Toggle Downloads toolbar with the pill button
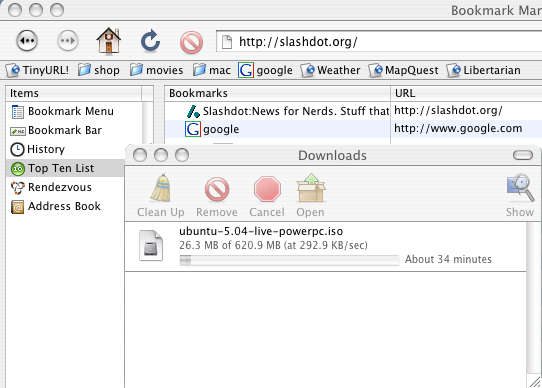The width and height of the screenshot is (542, 388). point(523,155)
